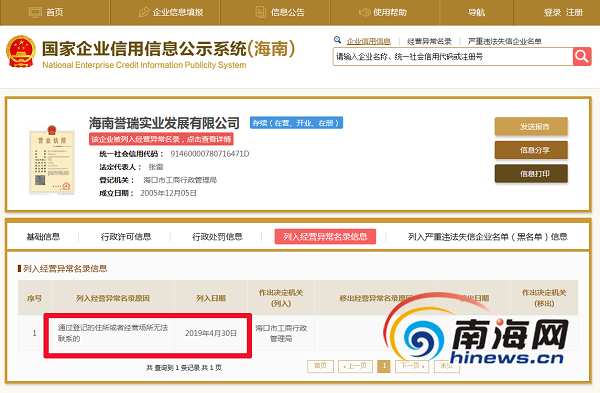This screenshot has width=600, height=393.
Task: Click page number 1 in pagination
Action: (x=384, y=366)
